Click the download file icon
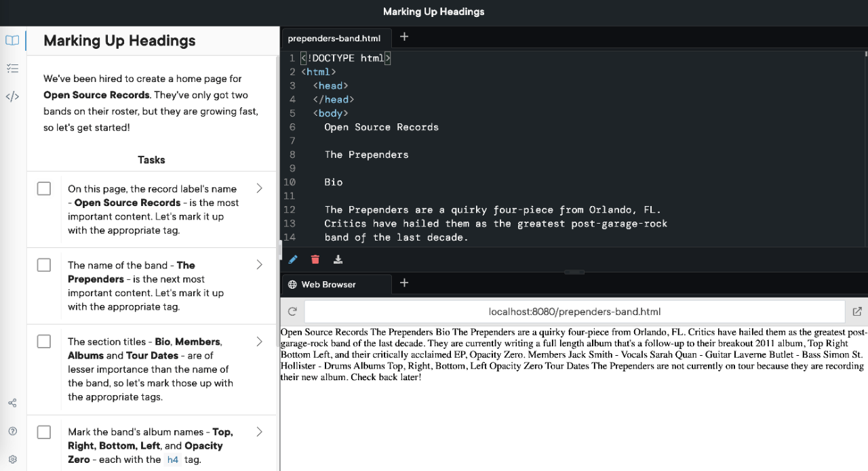This screenshot has height=471, width=868. 338,260
